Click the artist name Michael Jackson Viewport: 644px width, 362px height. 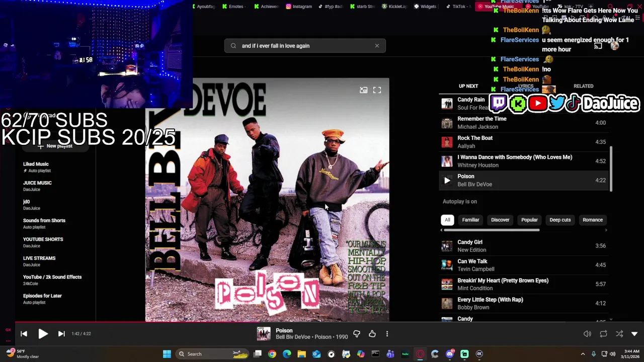coord(477,127)
